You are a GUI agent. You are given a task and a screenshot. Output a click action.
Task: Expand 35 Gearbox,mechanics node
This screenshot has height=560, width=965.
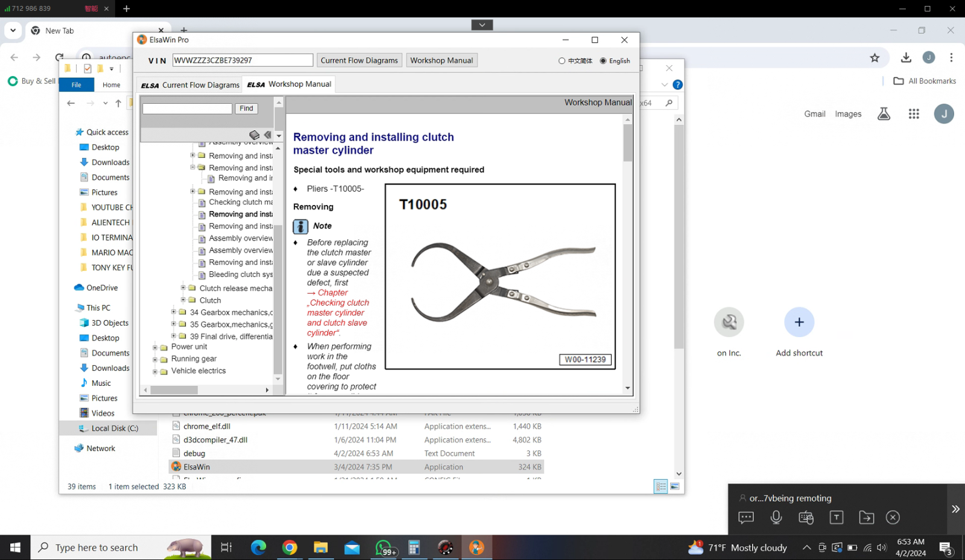click(x=173, y=324)
